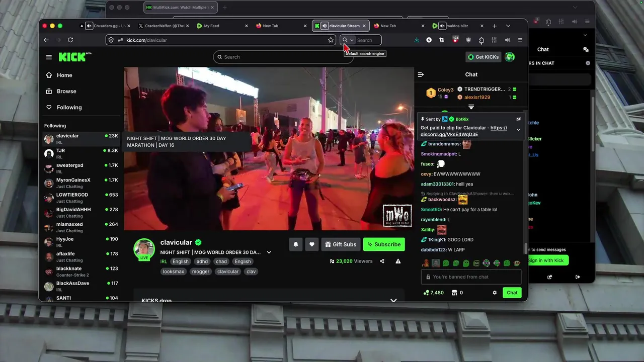Click the kick.com/clavicular address bar

pyautogui.click(x=221, y=40)
